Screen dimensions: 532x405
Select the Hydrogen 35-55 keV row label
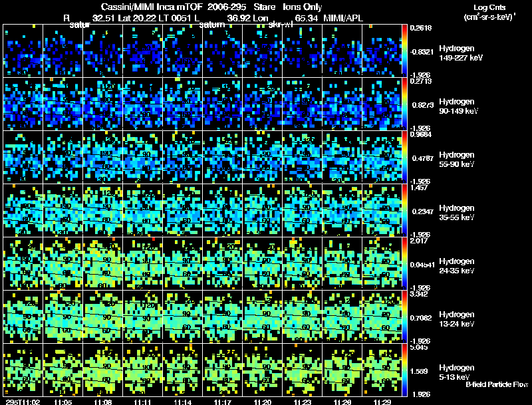tap(457, 213)
